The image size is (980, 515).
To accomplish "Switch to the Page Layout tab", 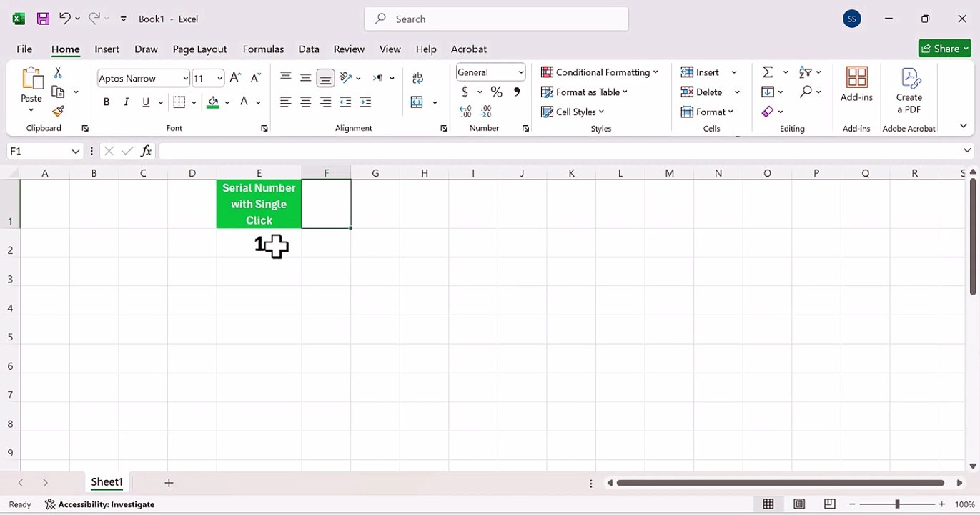I will pyautogui.click(x=199, y=49).
